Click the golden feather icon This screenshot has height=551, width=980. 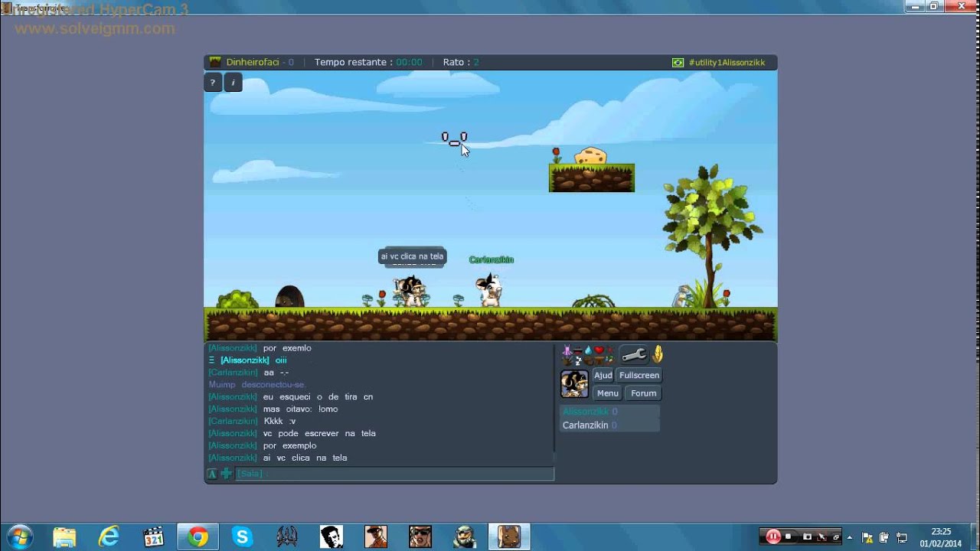(x=657, y=354)
